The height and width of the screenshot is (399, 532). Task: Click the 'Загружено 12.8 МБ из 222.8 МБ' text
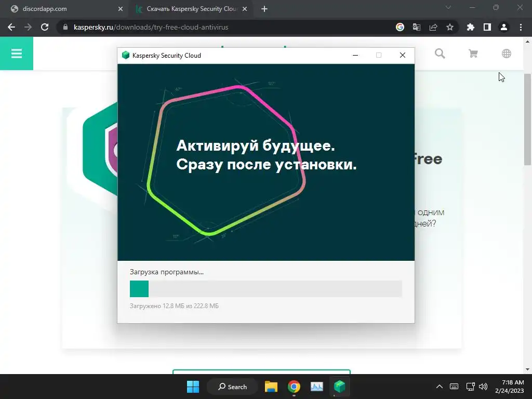174,306
